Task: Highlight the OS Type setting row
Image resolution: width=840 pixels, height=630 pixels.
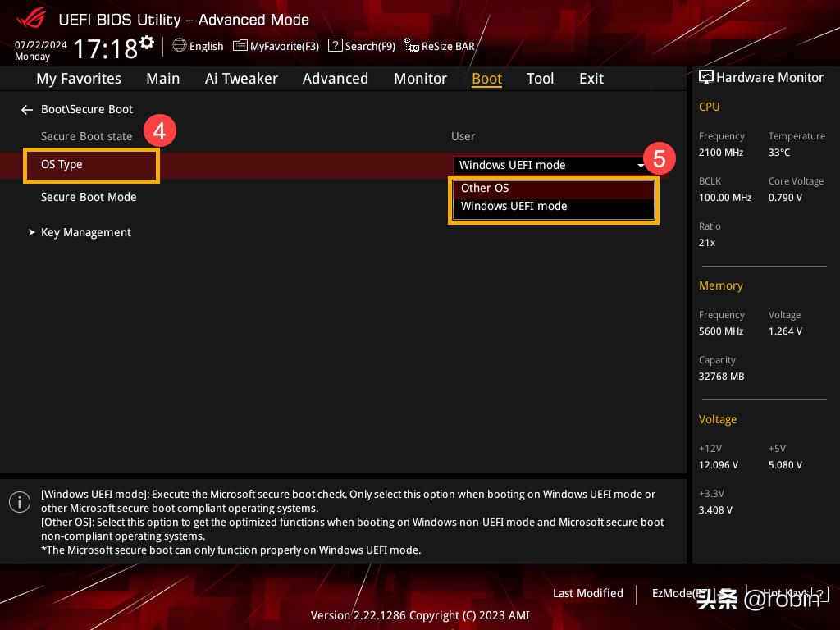Action: click(x=62, y=164)
